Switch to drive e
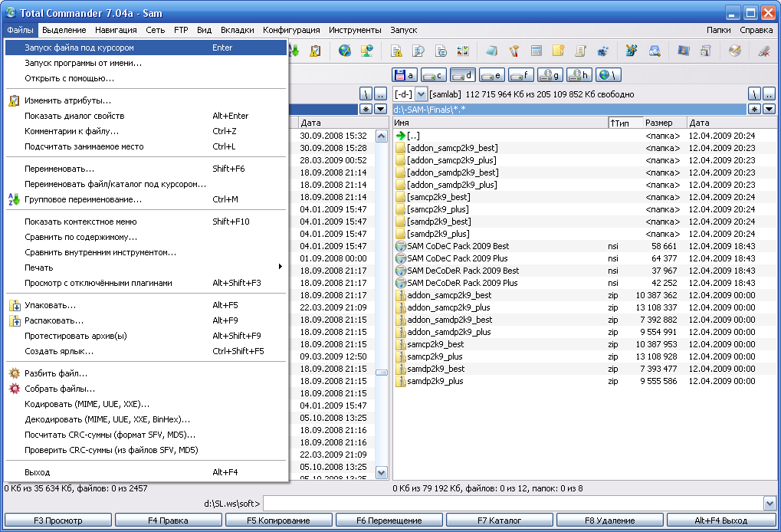The height and width of the screenshot is (532, 781). point(491,75)
